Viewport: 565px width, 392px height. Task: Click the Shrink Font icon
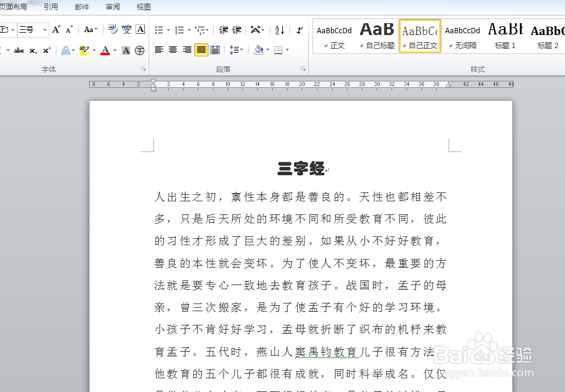pyautogui.click(x=69, y=30)
